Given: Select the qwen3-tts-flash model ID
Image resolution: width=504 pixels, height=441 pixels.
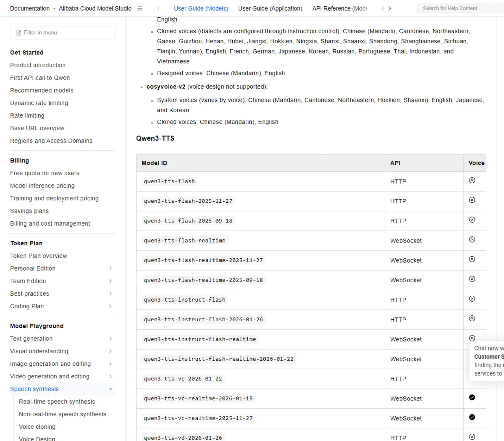Looking at the screenshot, I should tap(169, 182).
